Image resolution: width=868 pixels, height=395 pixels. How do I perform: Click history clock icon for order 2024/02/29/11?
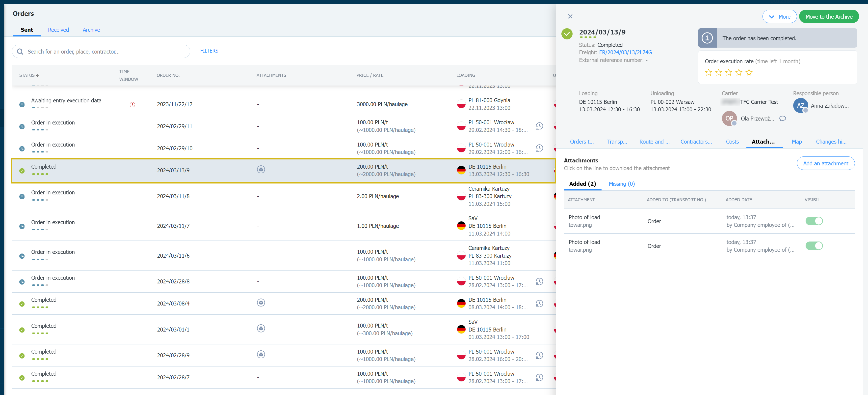pos(539,126)
